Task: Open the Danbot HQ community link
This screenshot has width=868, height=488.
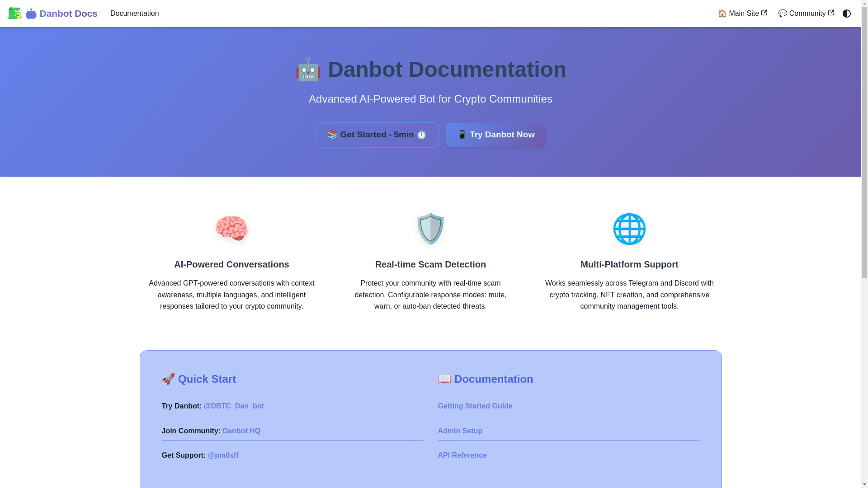Action: [241, 431]
